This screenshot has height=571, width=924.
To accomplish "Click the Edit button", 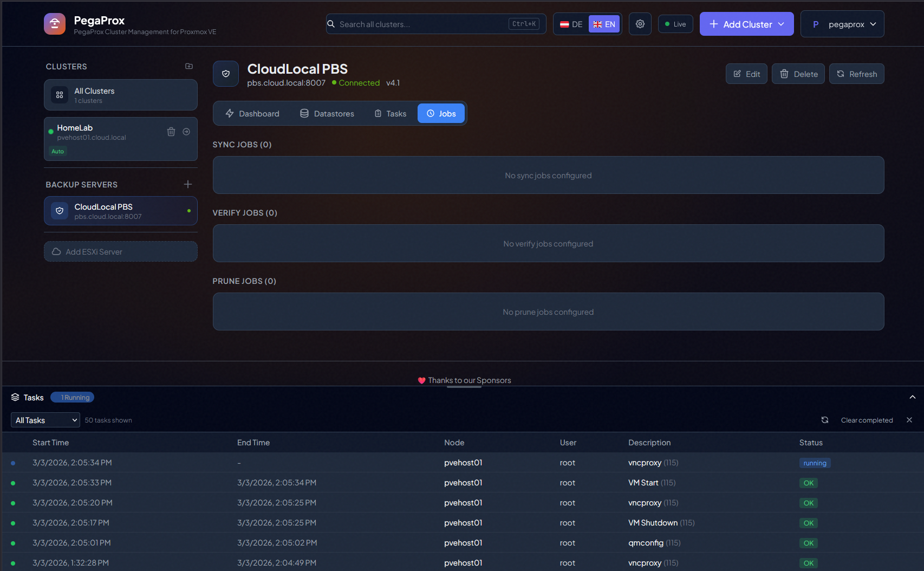I will click(746, 74).
